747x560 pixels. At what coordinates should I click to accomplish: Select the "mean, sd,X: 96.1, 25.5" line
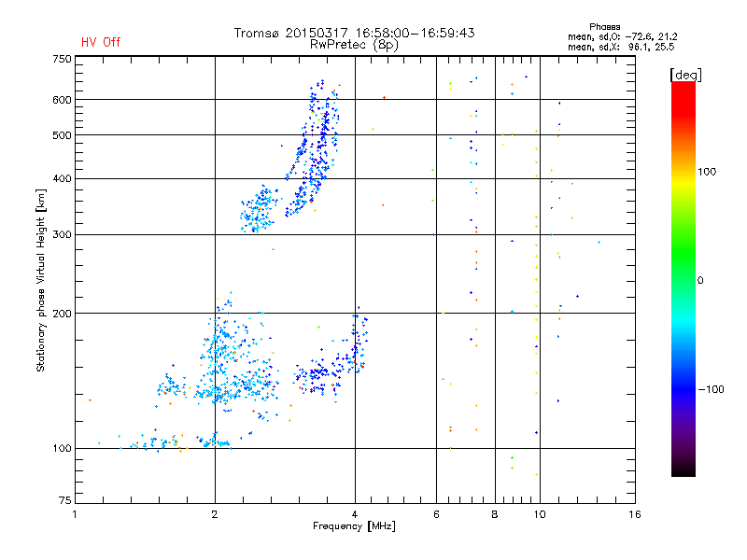(621, 47)
